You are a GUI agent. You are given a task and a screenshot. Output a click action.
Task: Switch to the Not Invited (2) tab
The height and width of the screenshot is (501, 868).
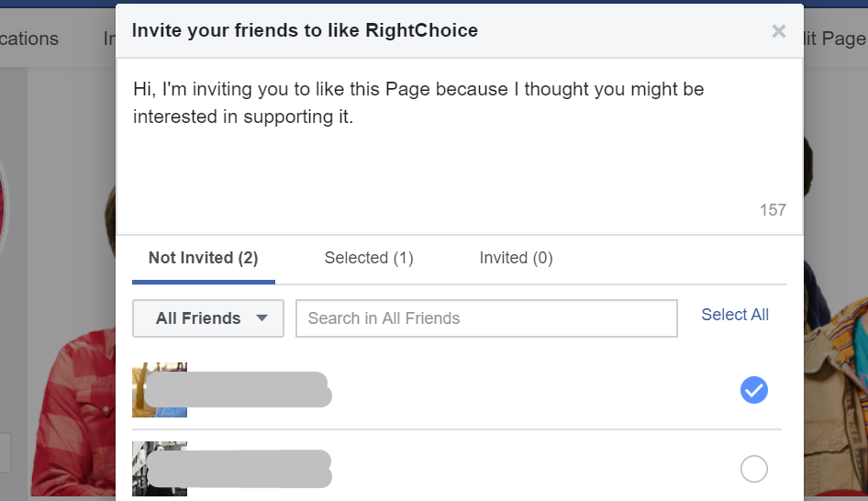(203, 258)
